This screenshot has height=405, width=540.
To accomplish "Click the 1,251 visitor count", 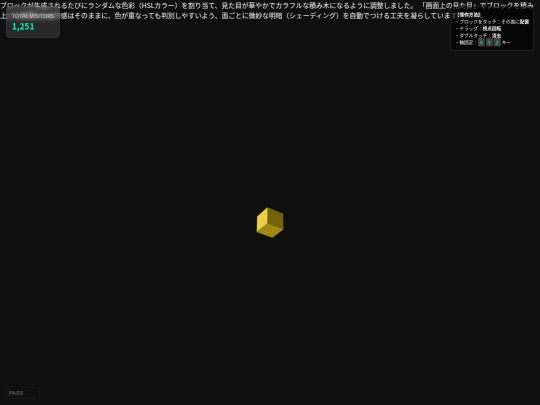I will point(23,27).
